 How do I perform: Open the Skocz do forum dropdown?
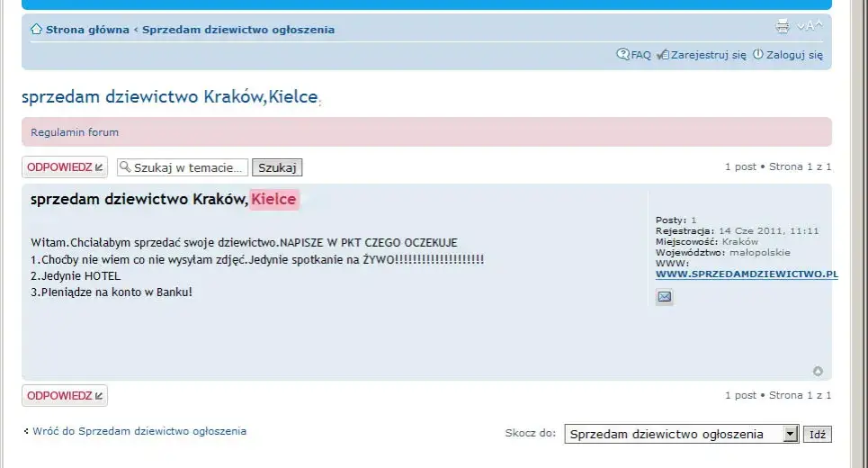point(682,434)
